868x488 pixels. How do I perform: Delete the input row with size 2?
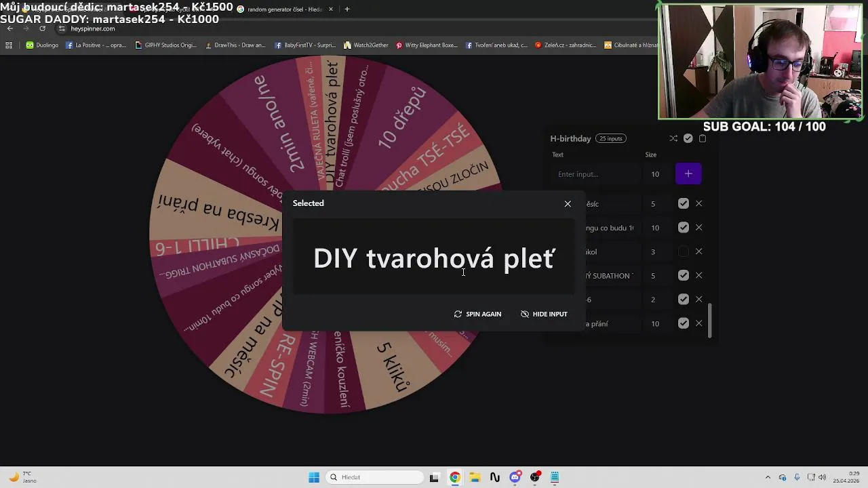[x=698, y=300]
